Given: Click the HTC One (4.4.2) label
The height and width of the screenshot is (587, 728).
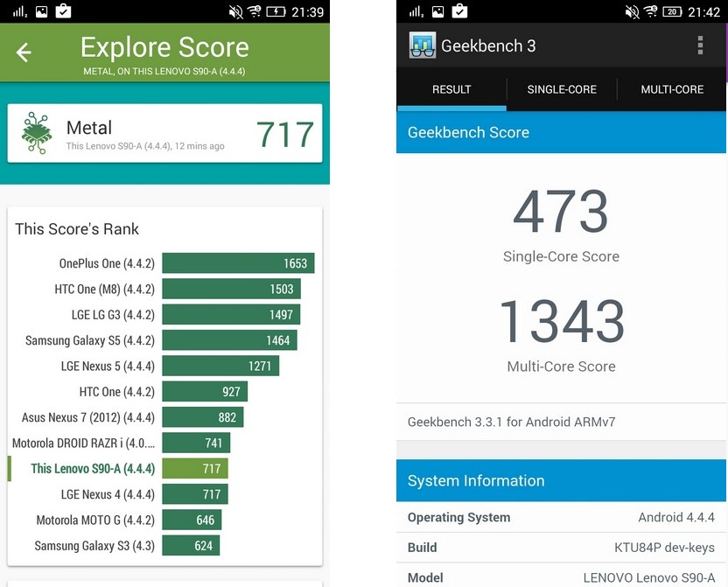Looking at the screenshot, I should [x=117, y=392].
